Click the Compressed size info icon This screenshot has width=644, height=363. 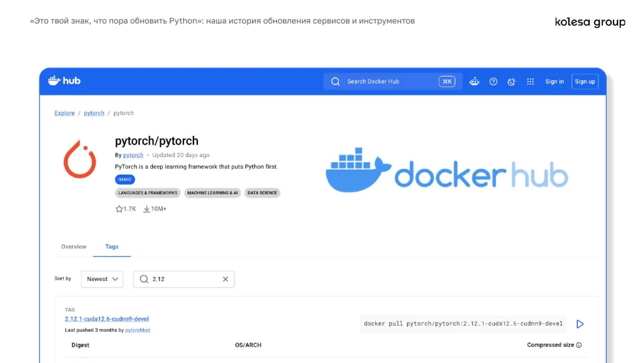(x=579, y=345)
